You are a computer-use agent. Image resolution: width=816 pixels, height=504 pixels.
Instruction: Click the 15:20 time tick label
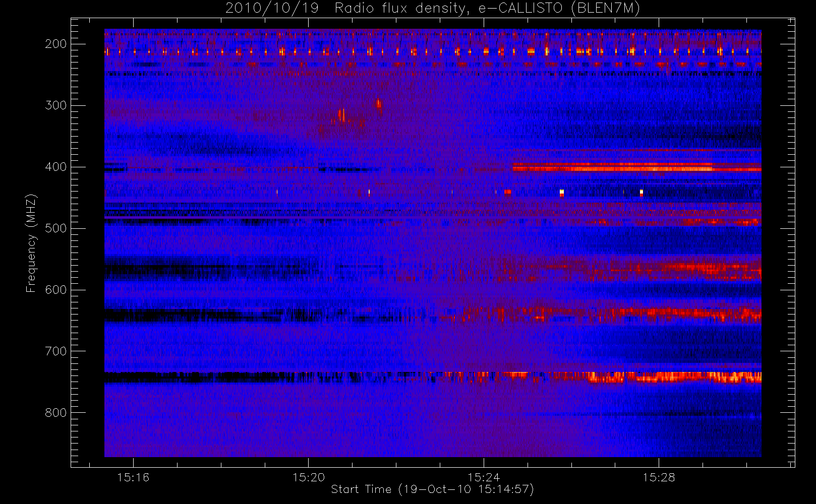click(x=308, y=477)
